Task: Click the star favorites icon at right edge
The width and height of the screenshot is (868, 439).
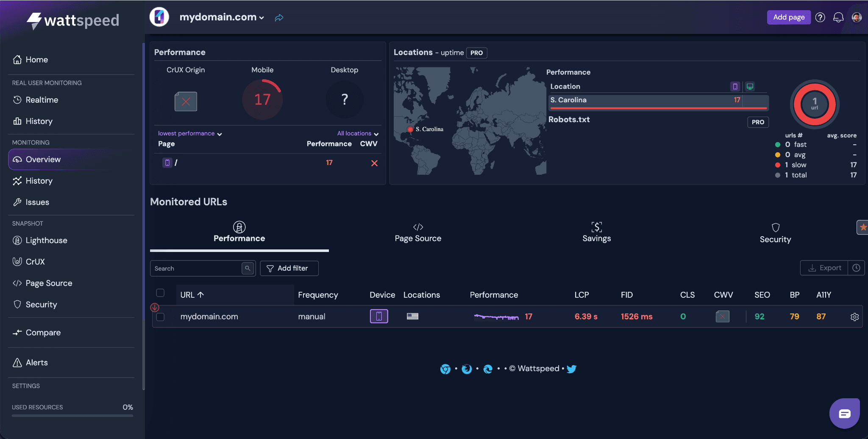Action: point(862,227)
